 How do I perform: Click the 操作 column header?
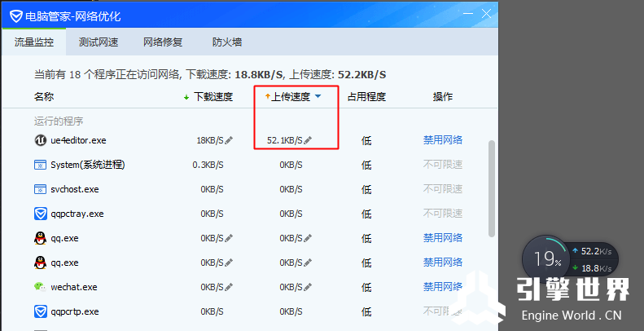[x=443, y=97]
